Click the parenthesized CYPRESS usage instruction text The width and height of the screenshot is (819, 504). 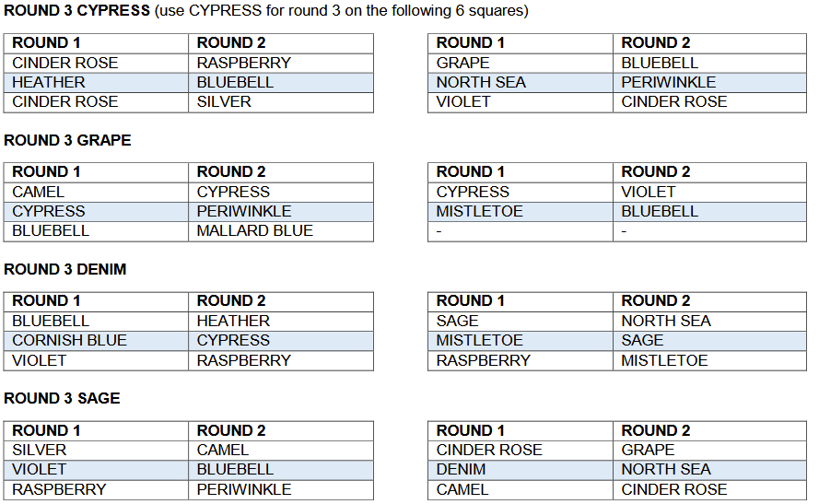tap(341, 11)
